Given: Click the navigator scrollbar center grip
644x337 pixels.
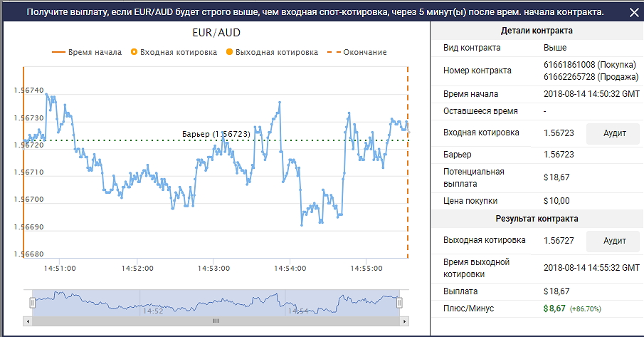Looking at the screenshot, I should [x=216, y=321].
